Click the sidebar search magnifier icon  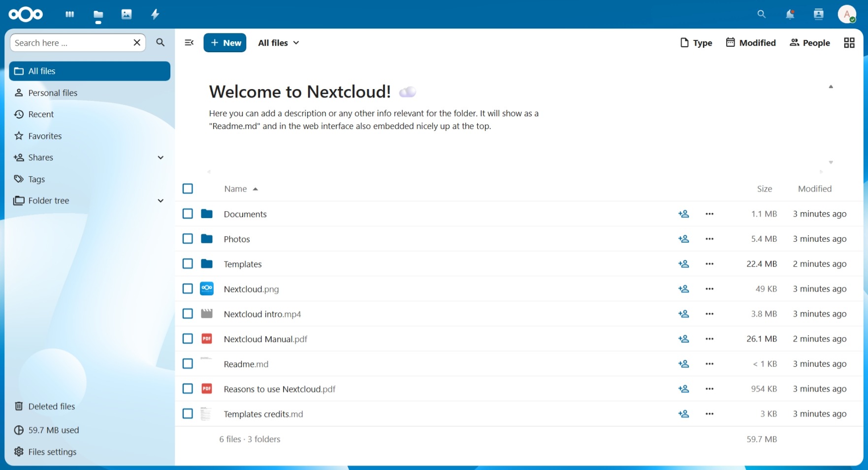[x=161, y=43]
